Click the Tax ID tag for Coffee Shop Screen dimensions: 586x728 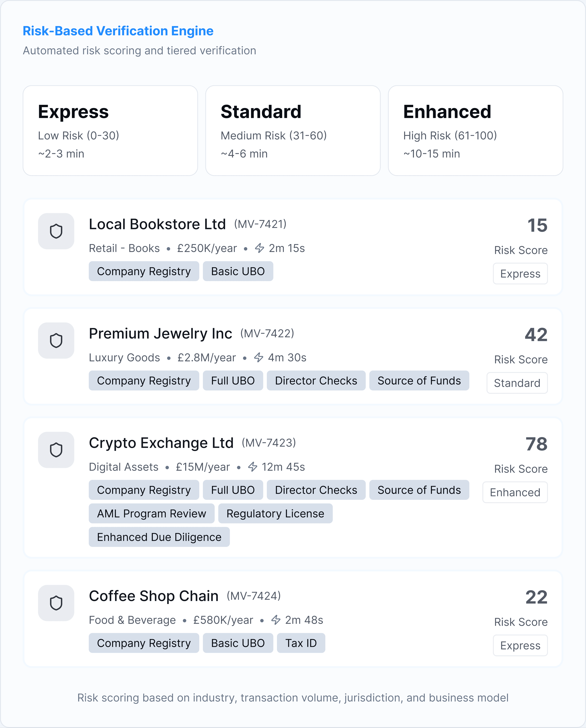coord(301,643)
